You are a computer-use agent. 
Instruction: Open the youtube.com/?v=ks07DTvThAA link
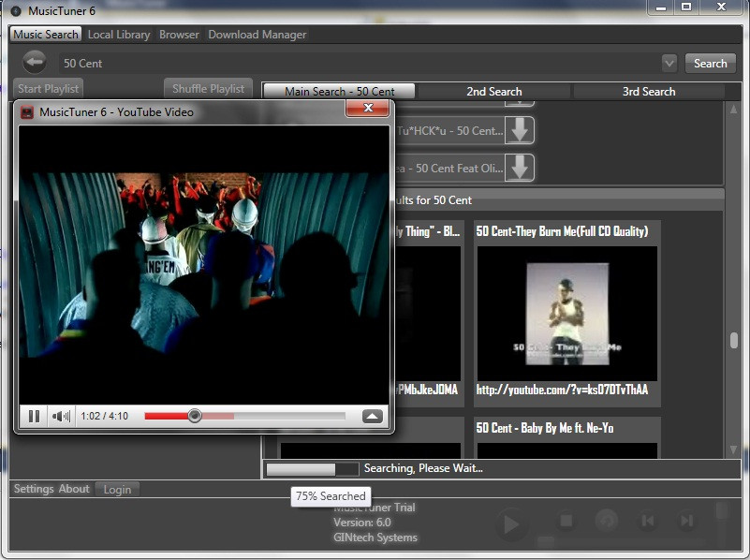click(x=562, y=390)
